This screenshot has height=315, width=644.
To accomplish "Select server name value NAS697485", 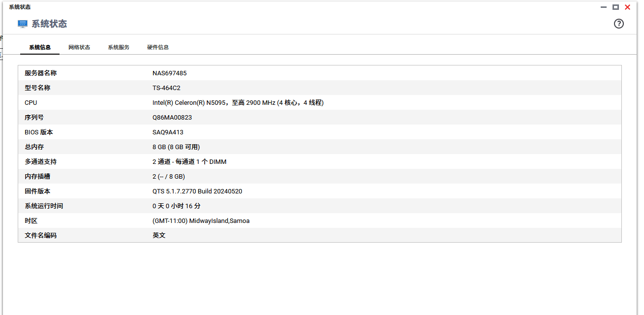I will tap(169, 73).
